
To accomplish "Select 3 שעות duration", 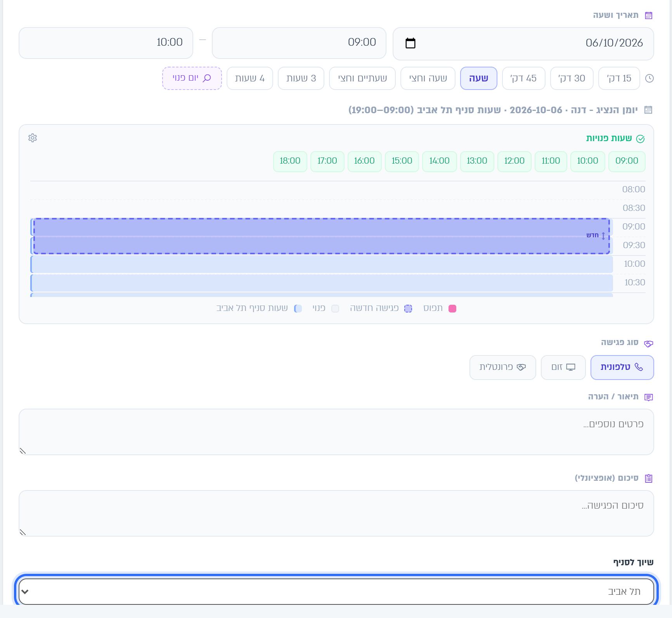I will tap(301, 78).
